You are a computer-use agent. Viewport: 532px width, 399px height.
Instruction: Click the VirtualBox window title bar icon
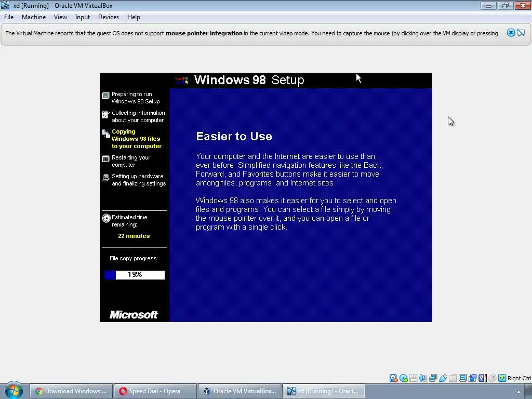(5, 5)
